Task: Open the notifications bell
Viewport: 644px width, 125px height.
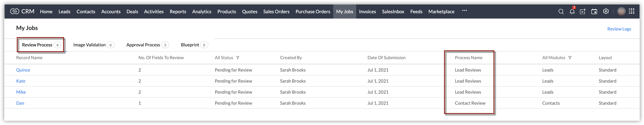Action: tap(572, 11)
